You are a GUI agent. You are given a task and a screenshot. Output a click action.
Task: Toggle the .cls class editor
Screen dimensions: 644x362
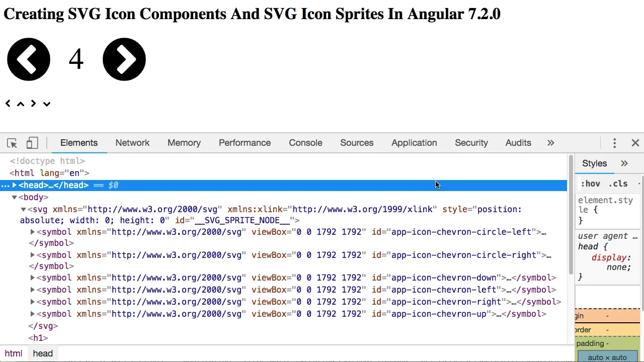(x=618, y=184)
